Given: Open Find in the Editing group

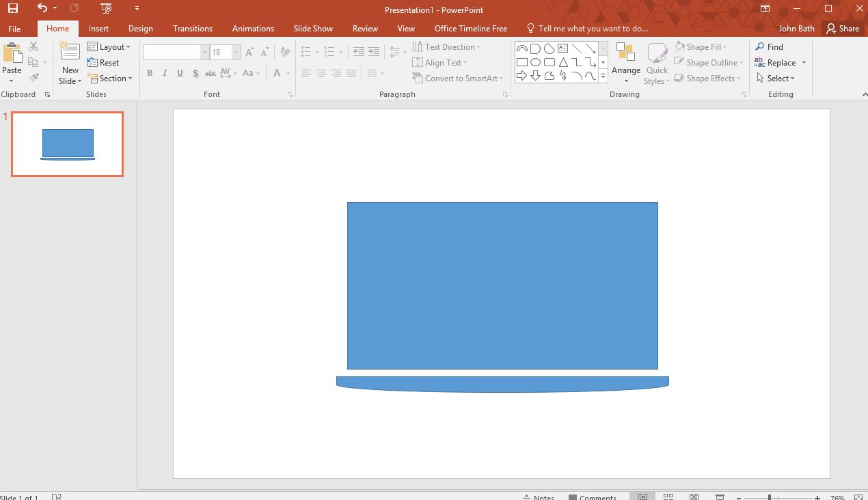Looking at the screenshot, I should pos(771,46).
